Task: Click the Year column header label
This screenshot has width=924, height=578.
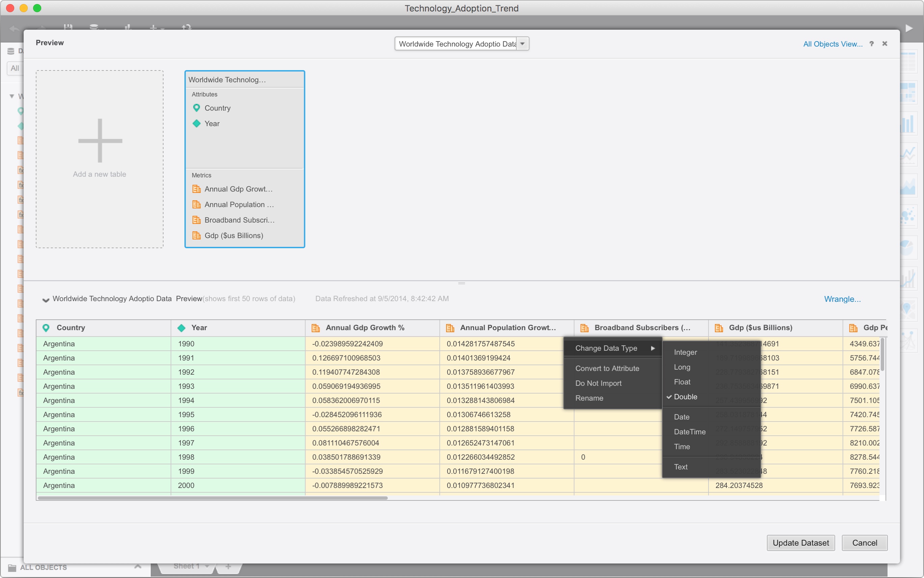Action: [x=199, y=327]
